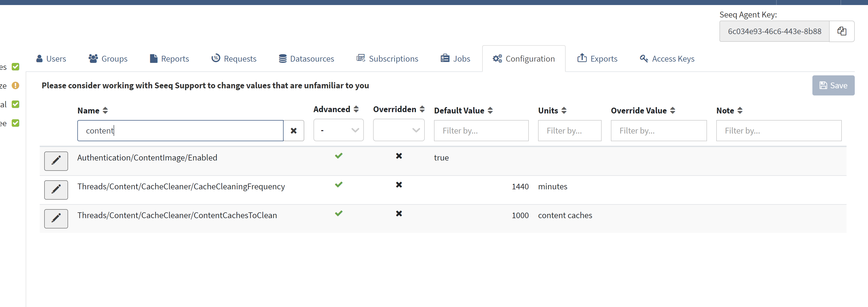868x307 pixels.
Task: Open the Advanced filter dropdown
Action: point(338,130)
